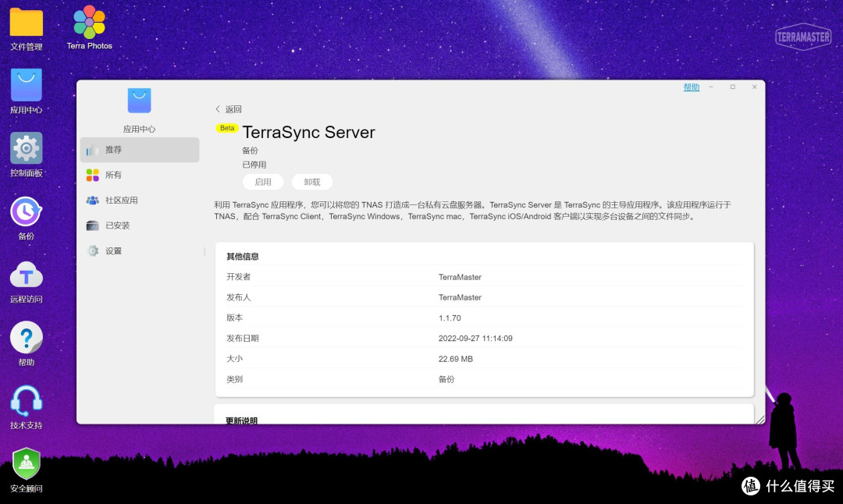Click the 卸载 button to uninstall TerraSync
Screen dimensions: 843x504
(x=311, y=182)
